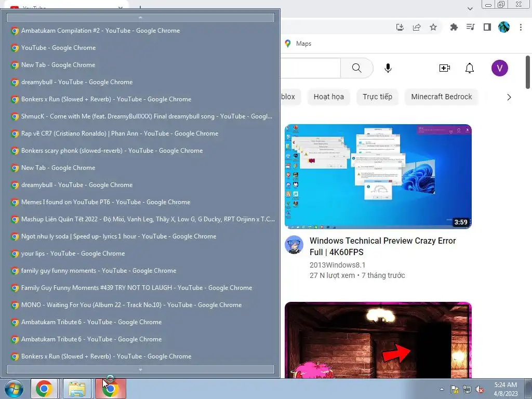Open Chrome profile avatar in toolbar
Screen dimensions: 532x399
tap(504, 27)
